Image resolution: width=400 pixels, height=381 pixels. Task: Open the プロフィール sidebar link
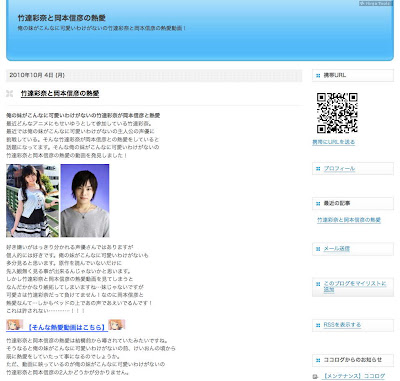[339, 169]
